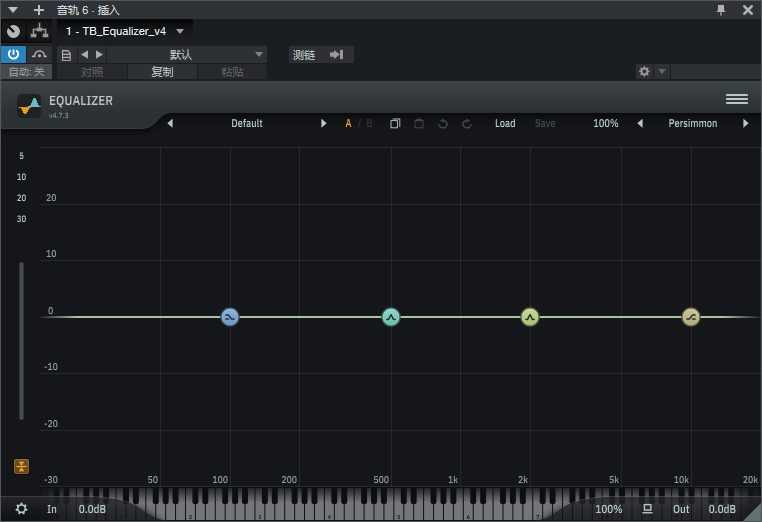Viewport: 762px width, 522px height.
Task: Click the 20 dB grid label
Action: pyautogui.click(x=51, y=198)
